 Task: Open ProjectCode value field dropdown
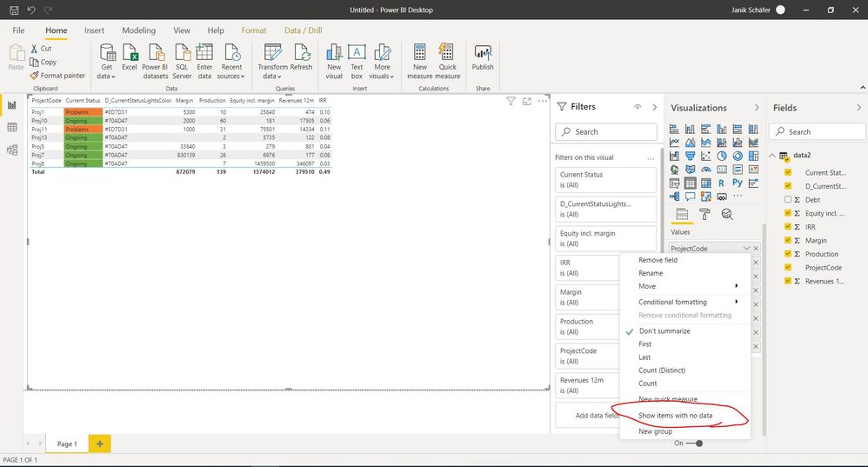point(746,249)
